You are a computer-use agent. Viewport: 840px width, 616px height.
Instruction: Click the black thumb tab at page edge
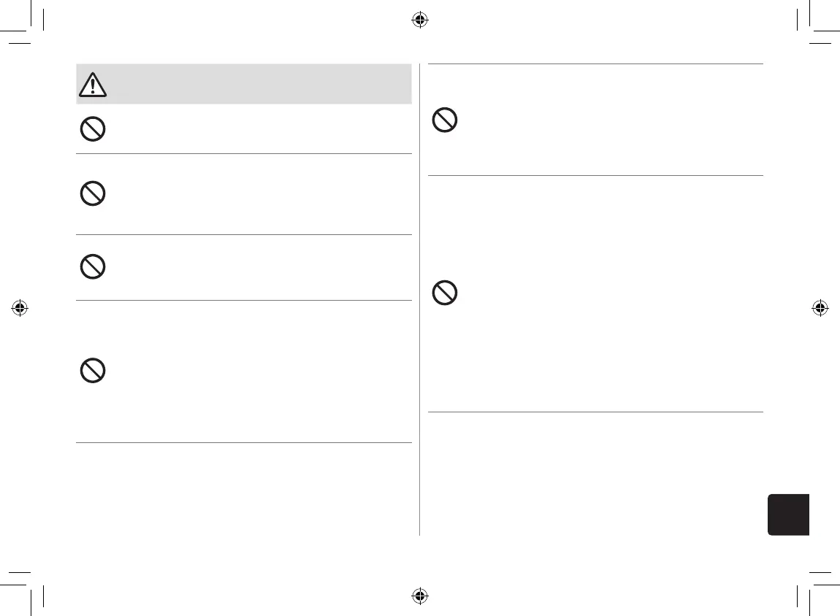click(x=789, y=515)
